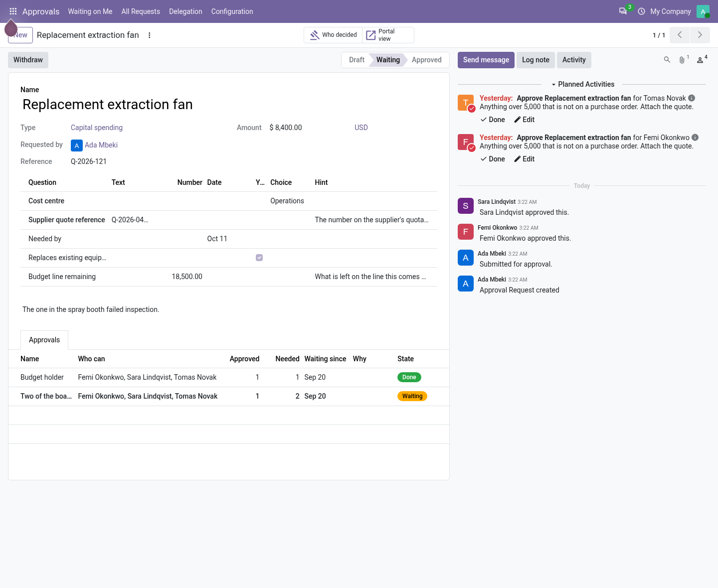Screen dimensions: 718x588
Task: Open the record actions kebab menu
Action: 150,35
